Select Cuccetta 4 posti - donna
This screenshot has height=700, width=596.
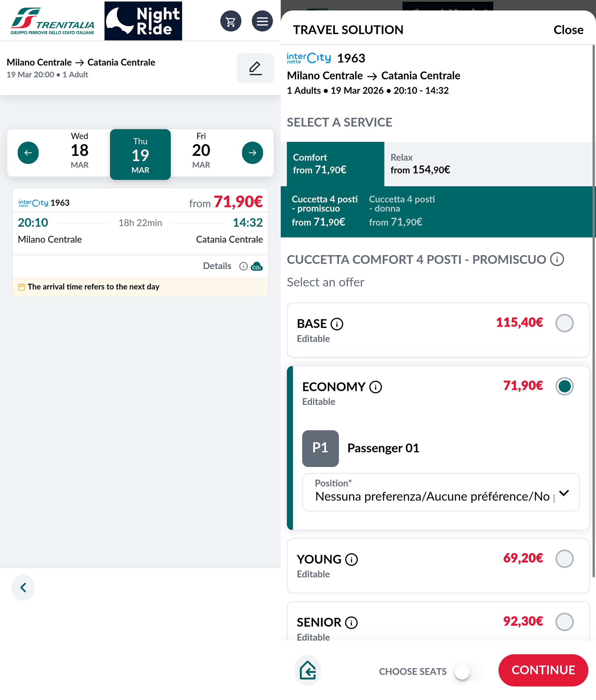[402, 210]
